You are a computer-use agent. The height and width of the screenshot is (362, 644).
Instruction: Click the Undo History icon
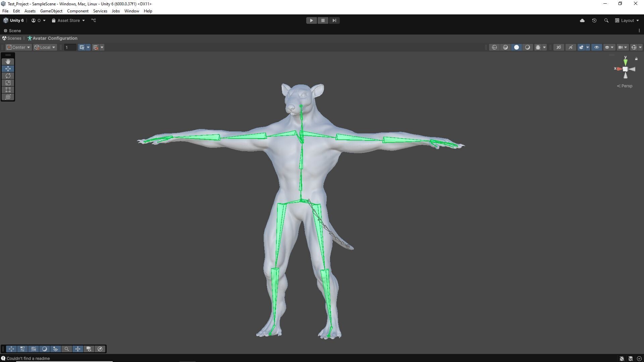click(594, 20)
